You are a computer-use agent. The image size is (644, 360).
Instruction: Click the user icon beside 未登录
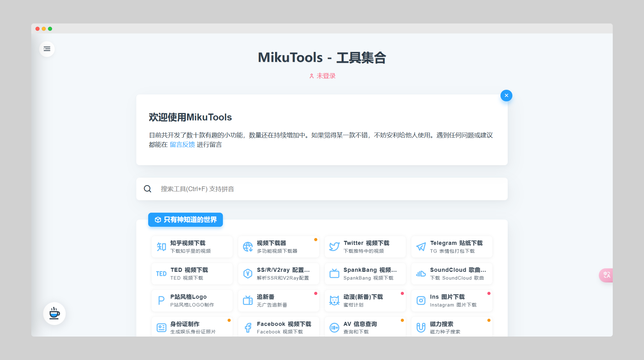tap(312, 76)
